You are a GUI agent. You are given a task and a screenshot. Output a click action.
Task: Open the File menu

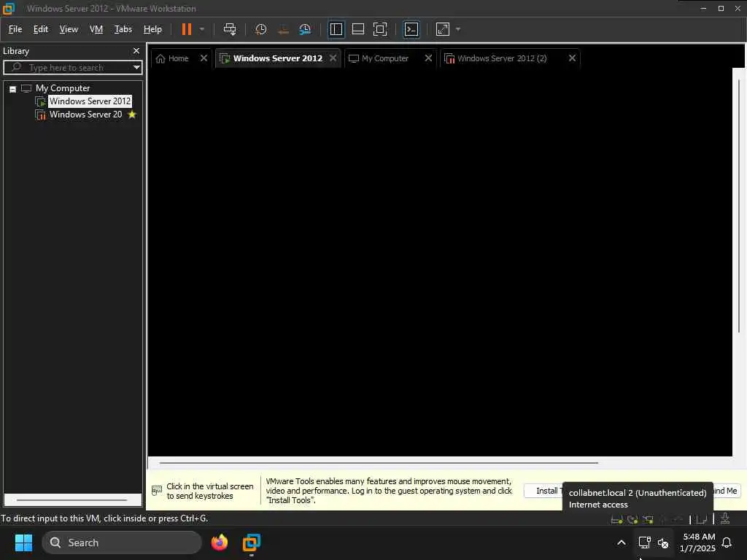15,29
